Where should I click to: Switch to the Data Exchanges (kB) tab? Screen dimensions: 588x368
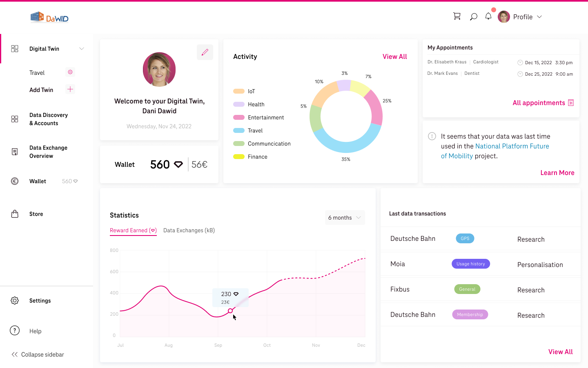pos(189,230)
